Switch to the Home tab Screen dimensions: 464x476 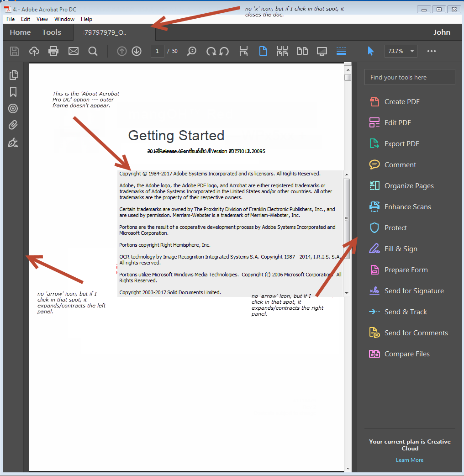(21, 32)
